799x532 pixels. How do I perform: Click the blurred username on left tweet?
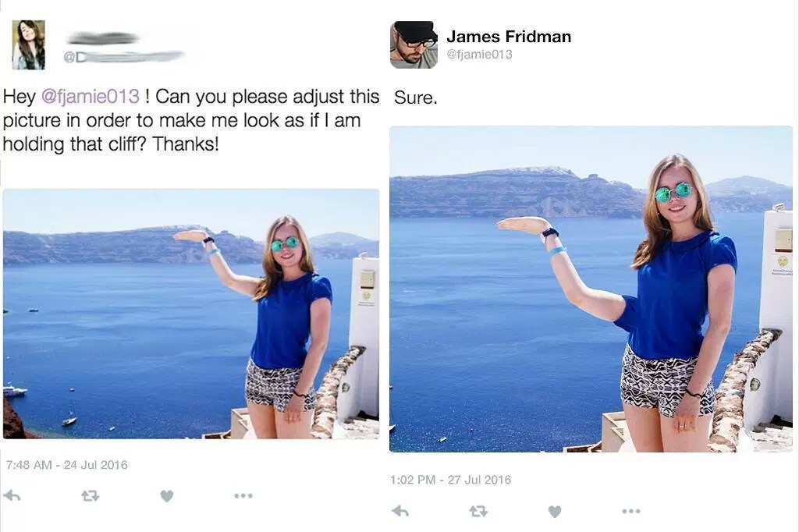104,38
